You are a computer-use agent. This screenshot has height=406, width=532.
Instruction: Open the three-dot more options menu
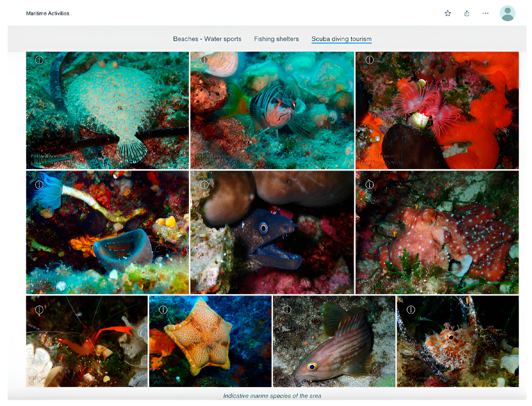click(x=485, y=13)
